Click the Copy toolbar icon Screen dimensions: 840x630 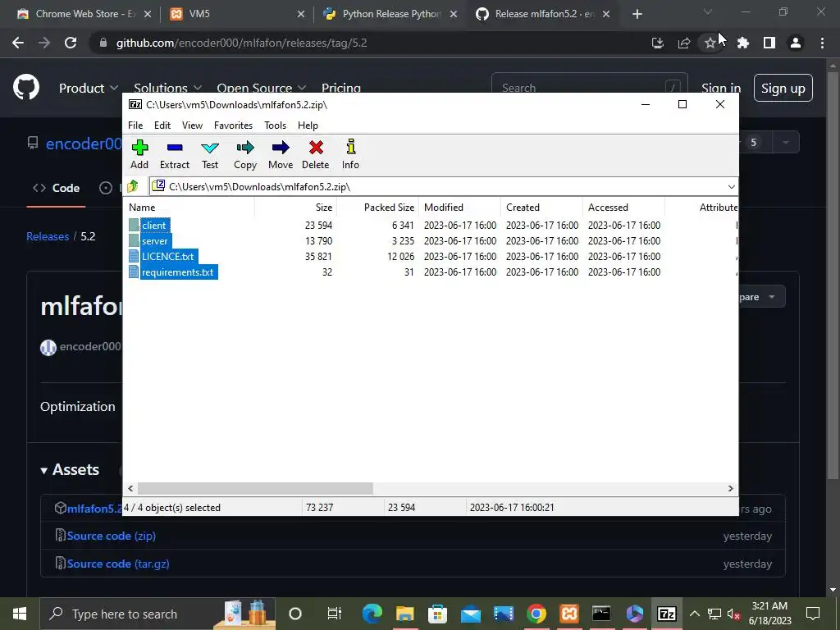245,154
